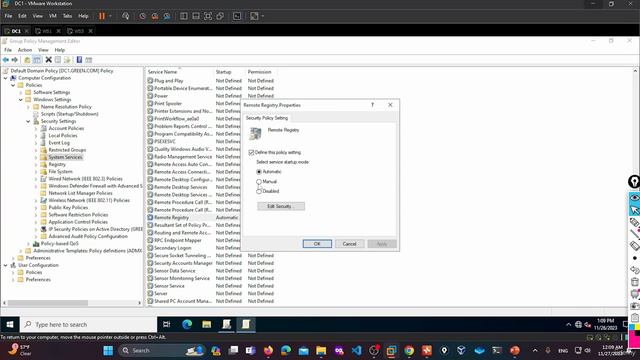Select the Automatic startup mode
The width and height of the screenshot is (640, 360).
click(259, 172)
